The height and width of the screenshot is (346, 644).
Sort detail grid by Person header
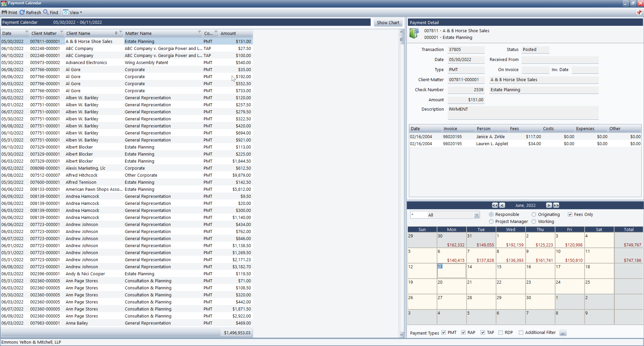pos(492,129)
